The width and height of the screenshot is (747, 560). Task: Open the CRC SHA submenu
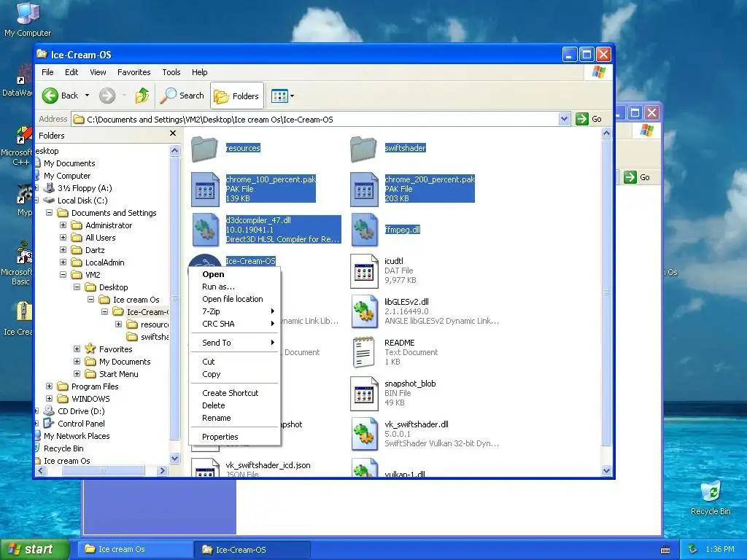point(234,324)
